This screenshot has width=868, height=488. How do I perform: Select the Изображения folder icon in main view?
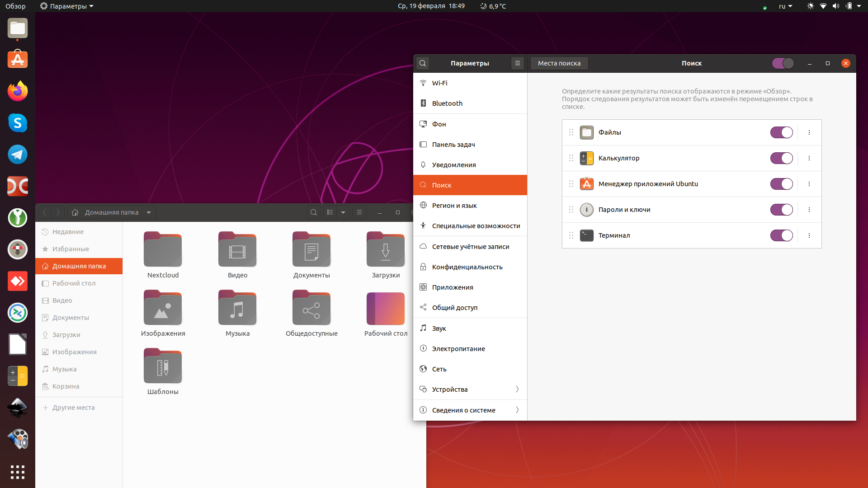(x=163, y=308)
